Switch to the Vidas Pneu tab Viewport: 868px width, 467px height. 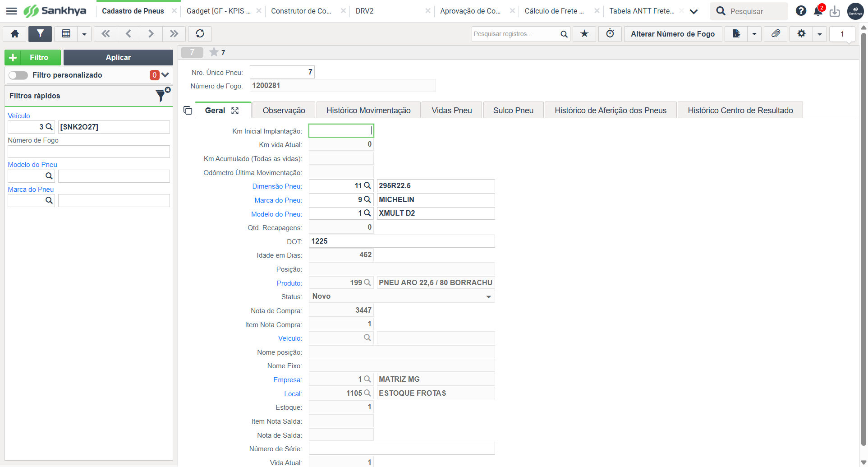click(452, 111)
